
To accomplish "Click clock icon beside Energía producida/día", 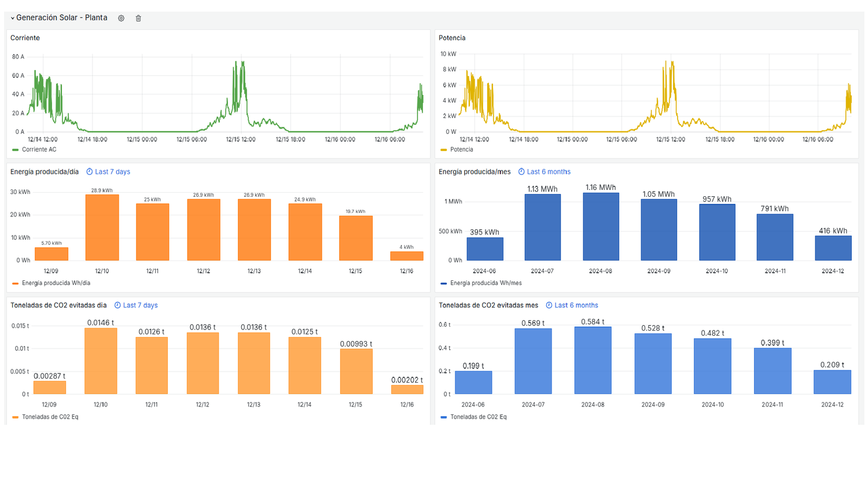I will point(89,172).
